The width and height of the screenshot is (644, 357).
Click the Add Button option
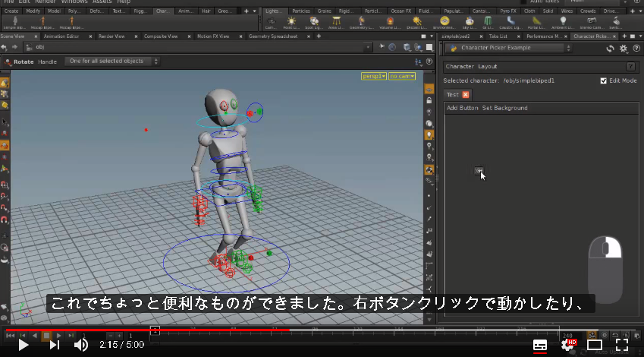click(x=463, y=108)
